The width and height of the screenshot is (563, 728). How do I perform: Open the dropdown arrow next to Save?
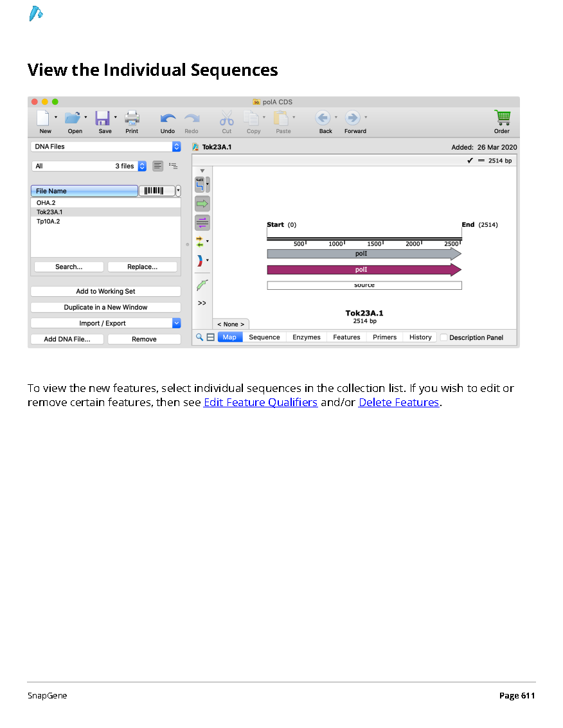[115, 118]
